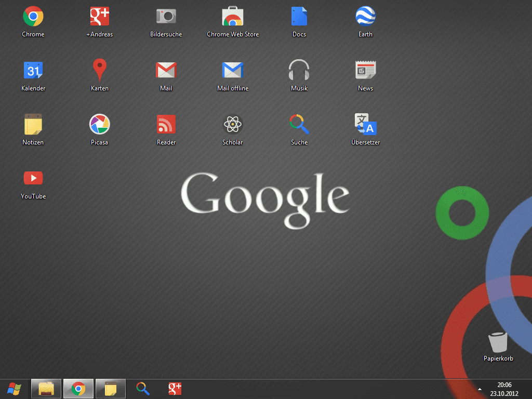Open the Kalender app
532x399 pixels.
coord(33,71)
